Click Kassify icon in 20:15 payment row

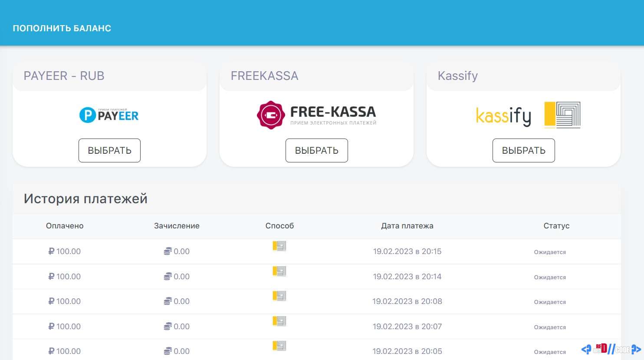pos(279,246)
